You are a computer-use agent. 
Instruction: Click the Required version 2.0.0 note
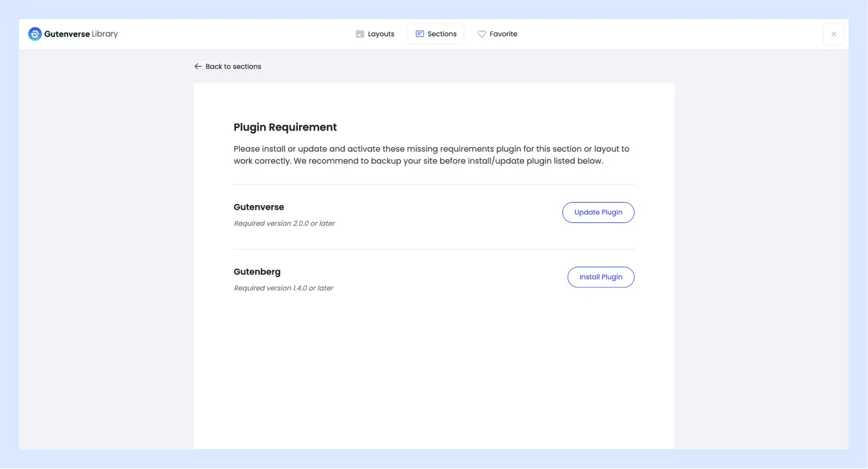[284, 224]
